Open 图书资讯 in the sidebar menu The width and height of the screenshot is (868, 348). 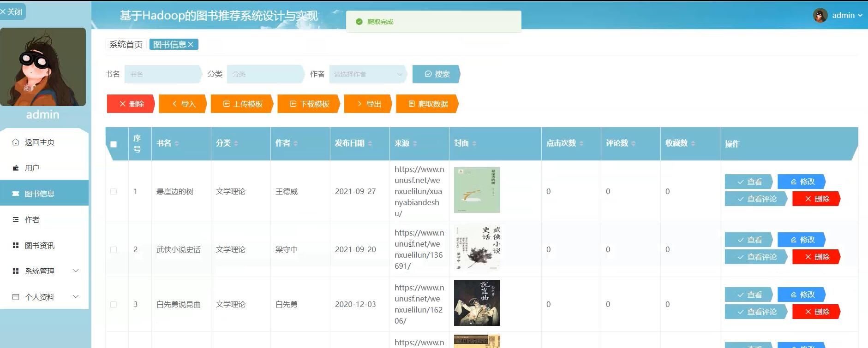tap(44, 245)
